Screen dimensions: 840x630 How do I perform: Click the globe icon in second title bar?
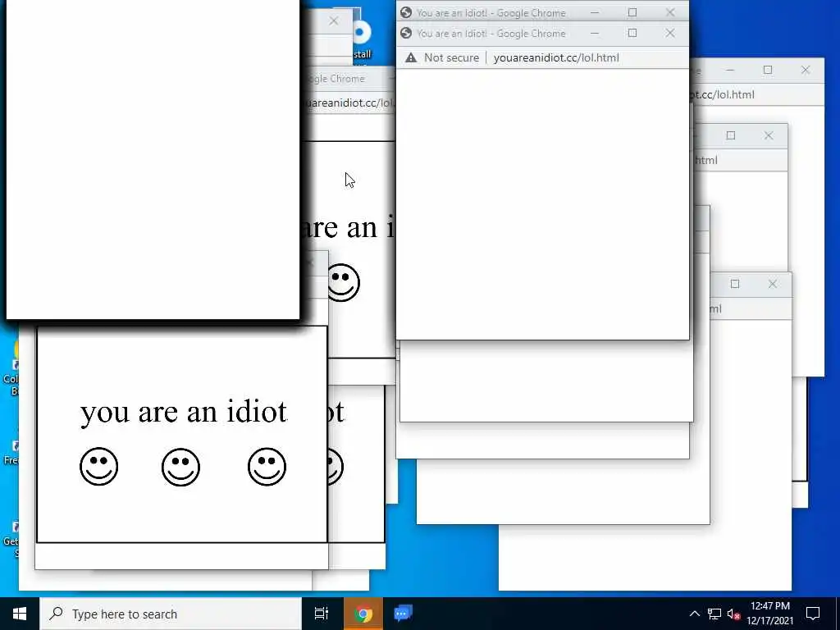(406, 33)
